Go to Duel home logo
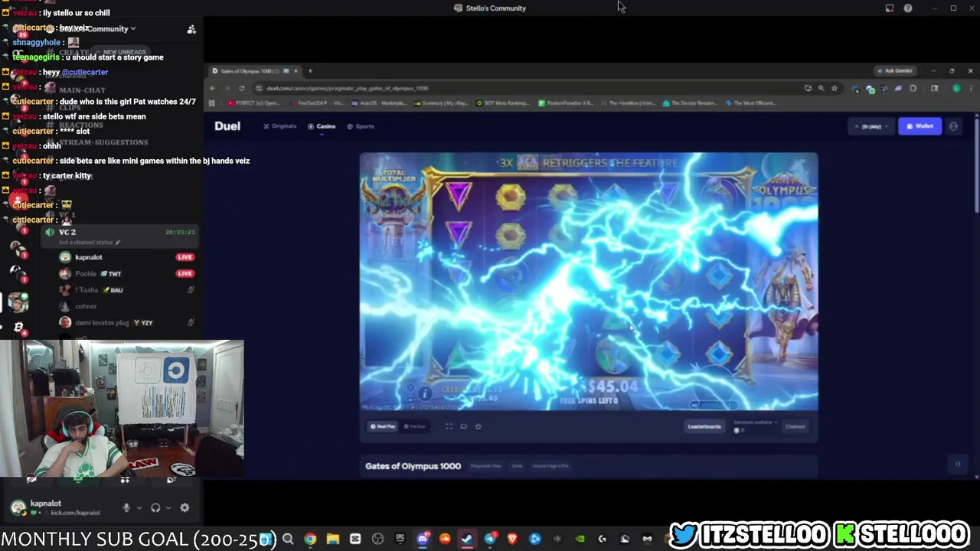This screenshot has height=551, width=980. 227,126
